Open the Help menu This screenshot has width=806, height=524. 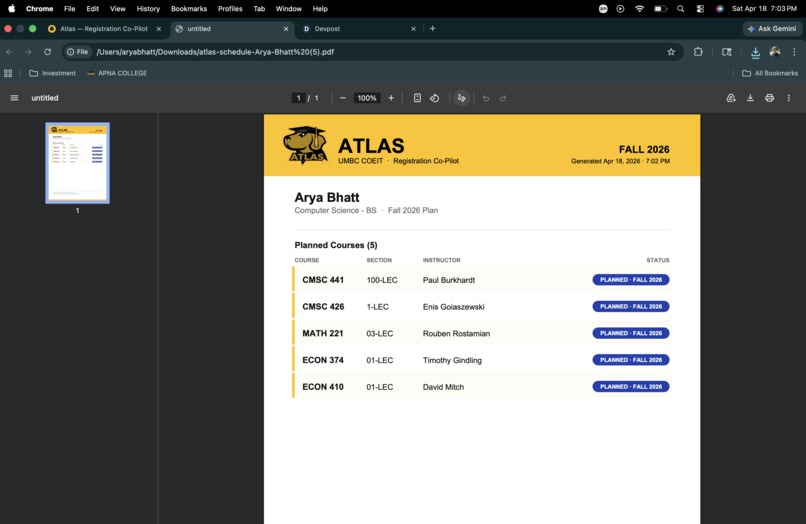(320, 9)
